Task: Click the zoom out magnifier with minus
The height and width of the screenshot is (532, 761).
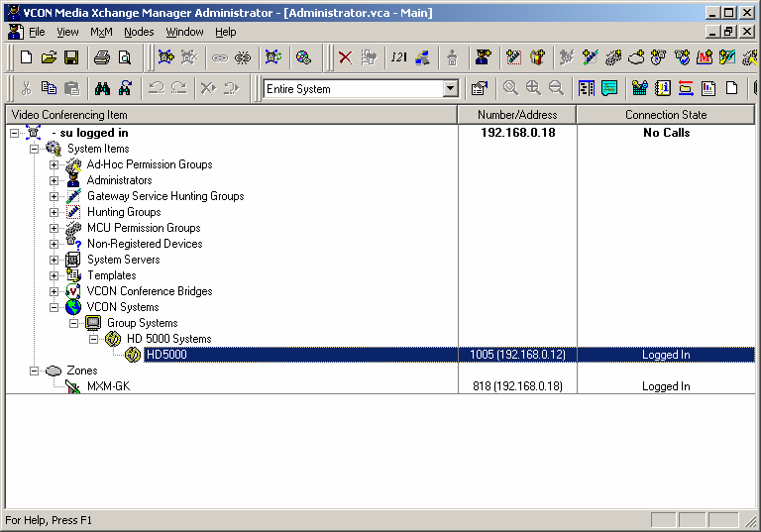Action: point(556,88)
